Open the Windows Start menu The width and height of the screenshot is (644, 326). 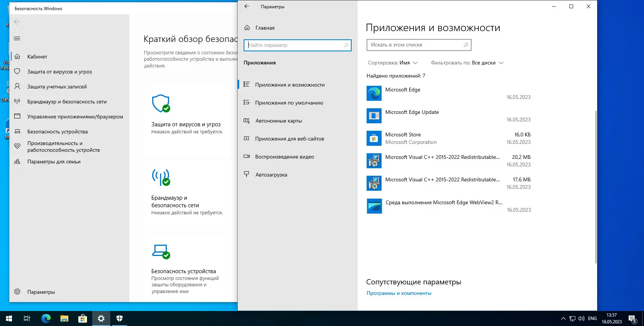click(9, 319)
